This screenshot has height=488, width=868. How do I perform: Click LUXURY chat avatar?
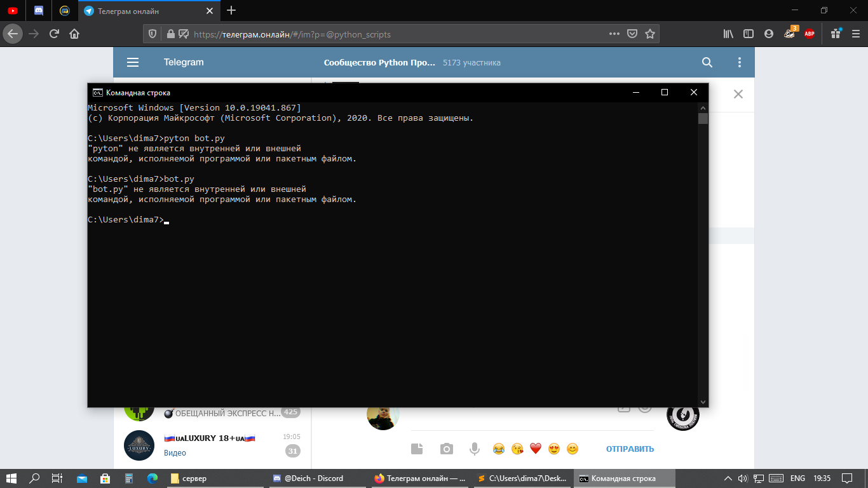[139, 445]
